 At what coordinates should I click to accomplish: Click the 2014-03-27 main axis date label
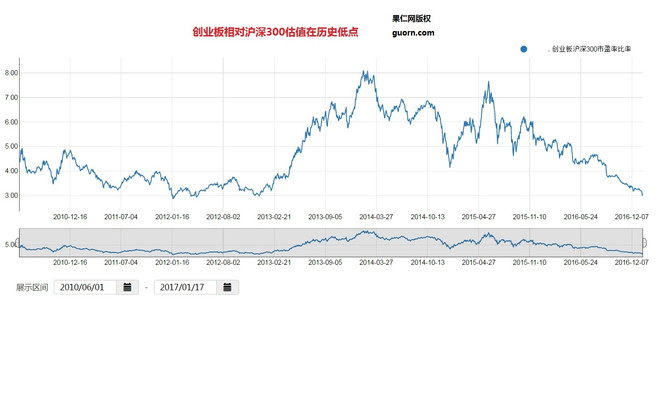coord(376,217)
